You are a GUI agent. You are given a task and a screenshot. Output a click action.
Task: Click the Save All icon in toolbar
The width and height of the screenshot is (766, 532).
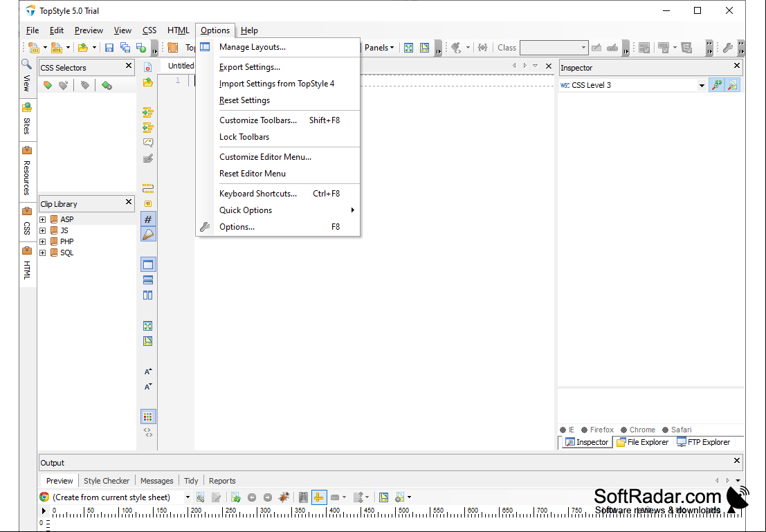tap(125, 47)
